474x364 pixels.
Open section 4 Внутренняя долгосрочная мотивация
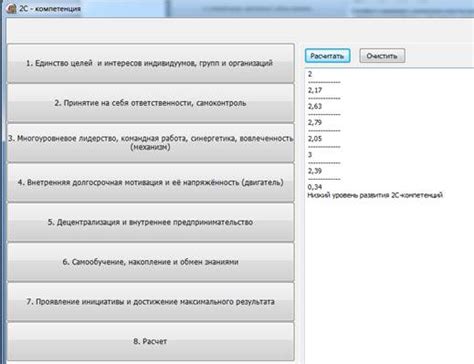click(x=151, y=182)
